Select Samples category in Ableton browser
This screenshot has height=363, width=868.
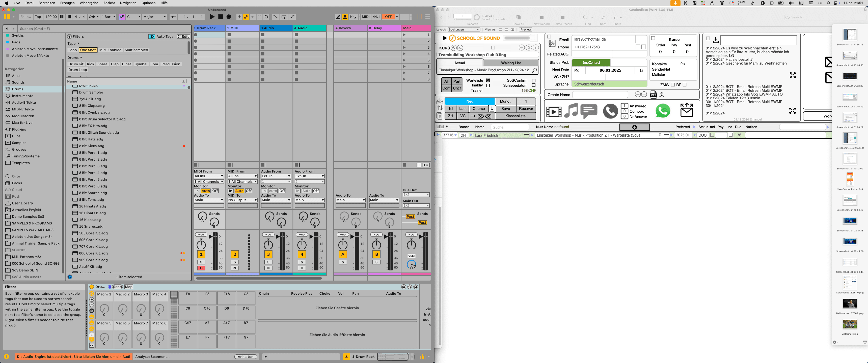point(19,143)
